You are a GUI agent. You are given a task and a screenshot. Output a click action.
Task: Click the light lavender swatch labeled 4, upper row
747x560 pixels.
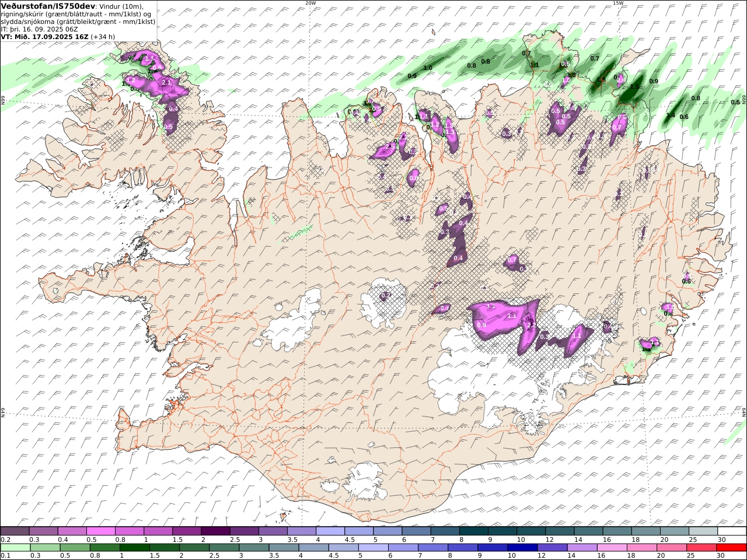coord(330,531)
